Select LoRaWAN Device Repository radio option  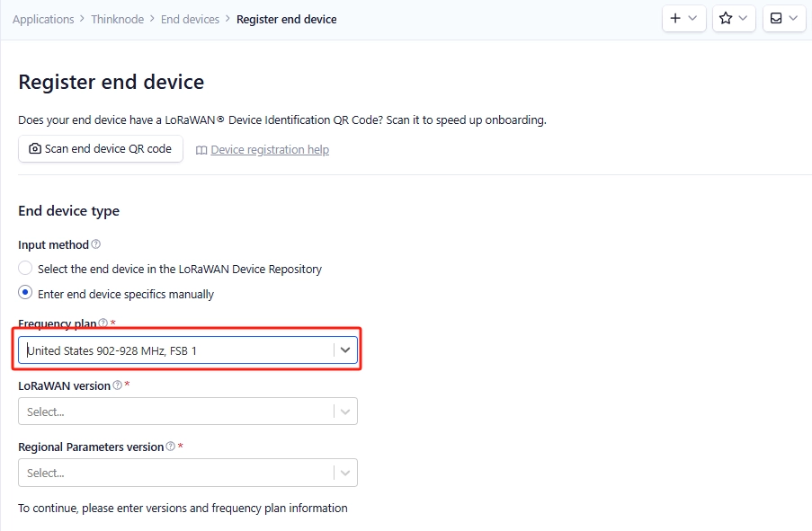25,268
